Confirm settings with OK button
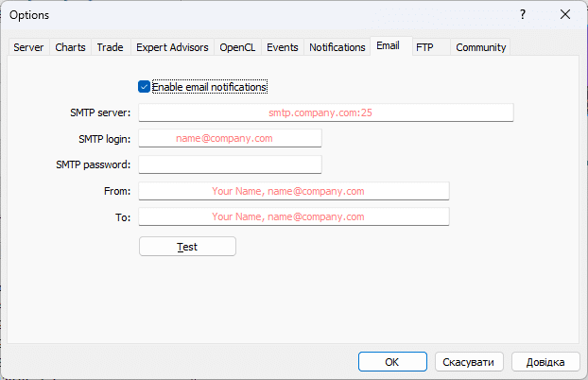This screenshot has width=588, height=380. coord(392,362)
